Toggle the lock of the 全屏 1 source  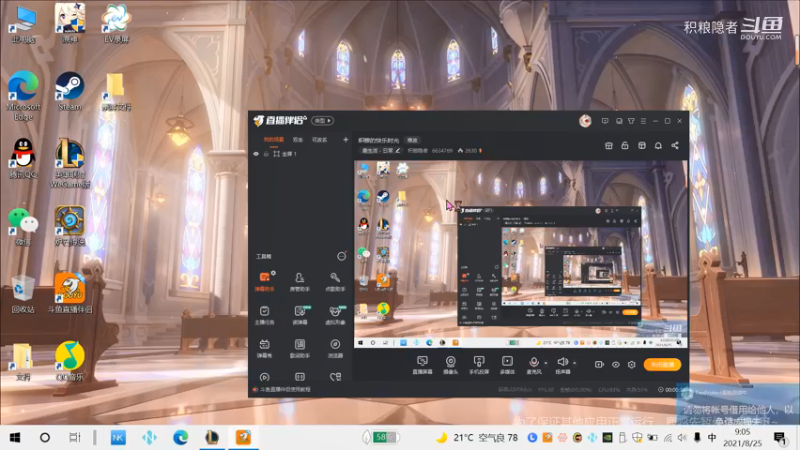266,154
